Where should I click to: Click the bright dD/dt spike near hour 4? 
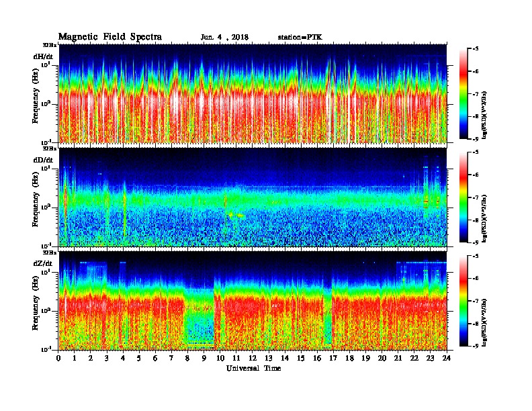[124, 209]
